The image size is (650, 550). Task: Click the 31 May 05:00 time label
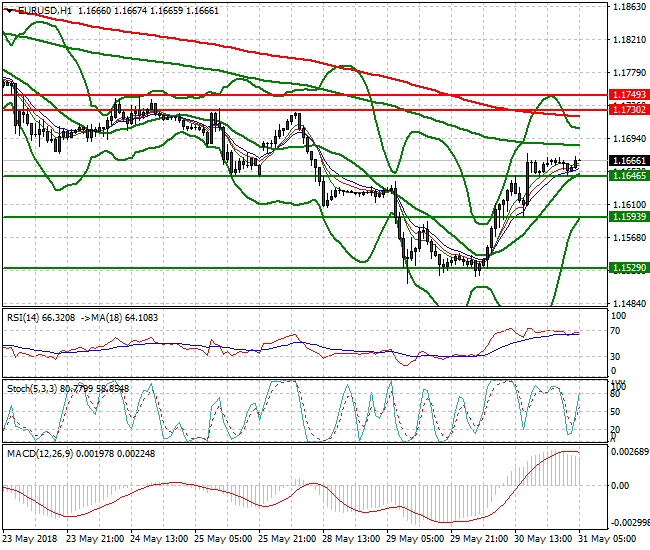(608, 539)
